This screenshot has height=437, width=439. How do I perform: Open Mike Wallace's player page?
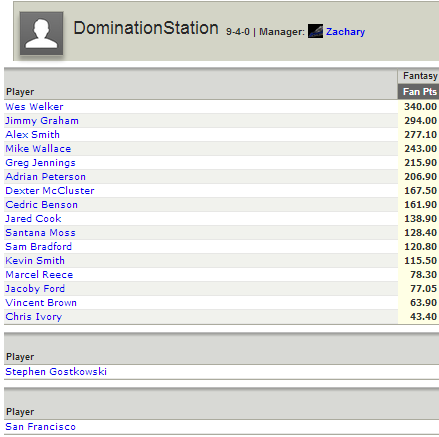[38, 149]
